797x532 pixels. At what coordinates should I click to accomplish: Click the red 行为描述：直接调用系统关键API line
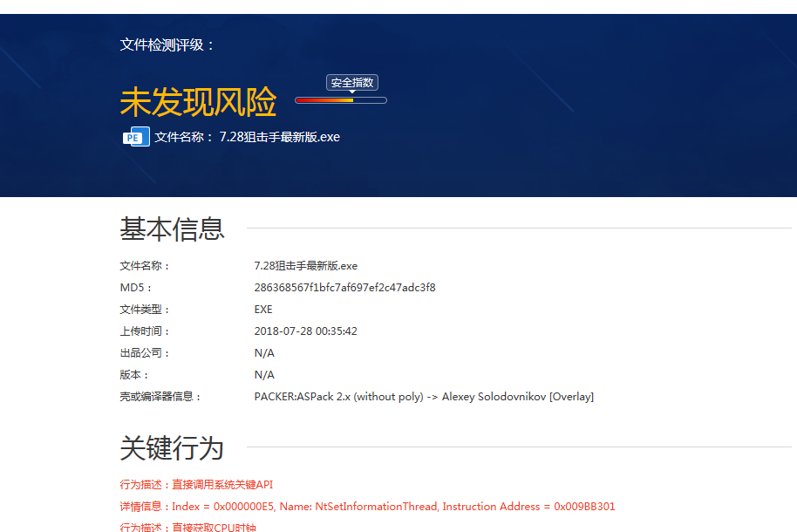point(196,485)
